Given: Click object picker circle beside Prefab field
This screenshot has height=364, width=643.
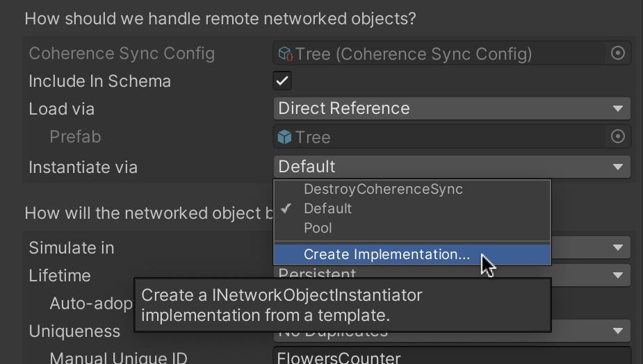Looking at the screenshot, I should 617,137.
